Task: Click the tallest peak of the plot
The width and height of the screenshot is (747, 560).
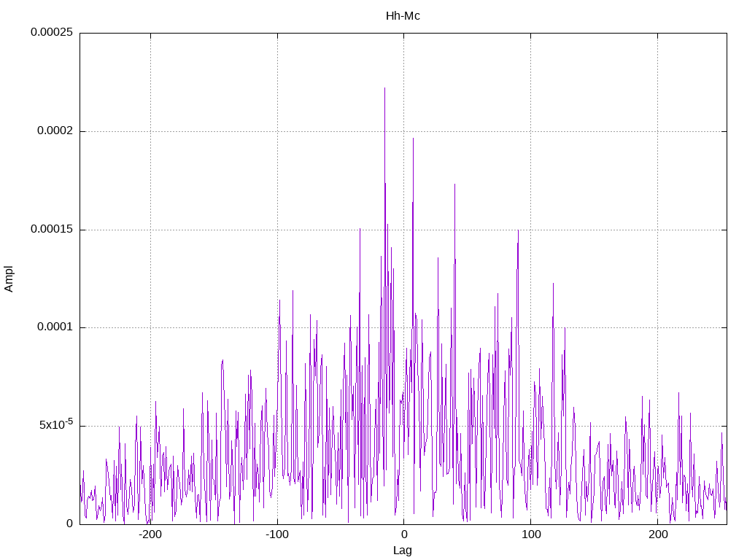Action: pyautogui.click(x=384, y=88)
